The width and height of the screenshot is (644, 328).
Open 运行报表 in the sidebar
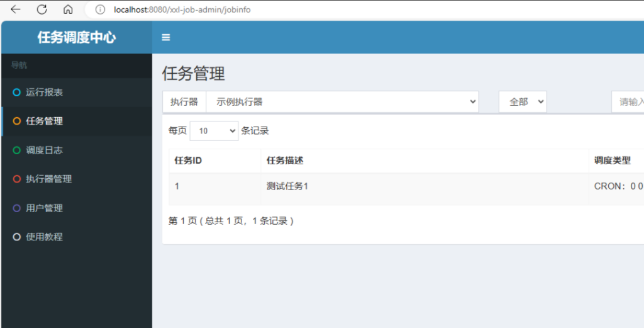[77, 93]
